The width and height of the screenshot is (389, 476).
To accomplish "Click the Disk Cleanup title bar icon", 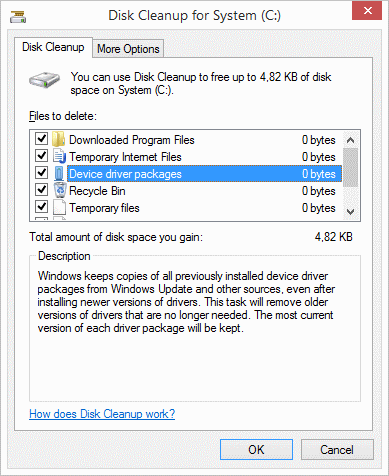I will [x=18, y=16].
